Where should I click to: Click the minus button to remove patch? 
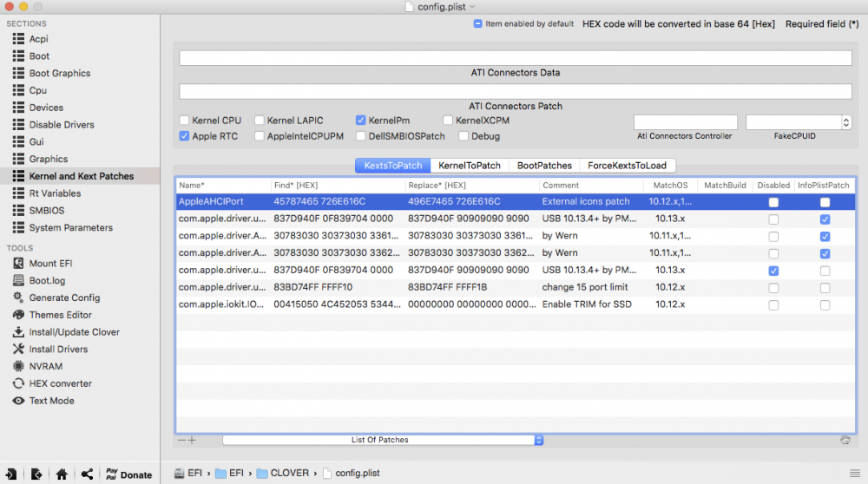click(181, 441)
